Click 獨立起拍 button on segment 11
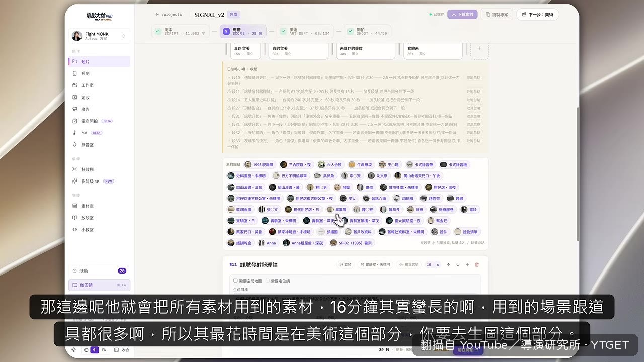The image size is (644, 362). 409,264
